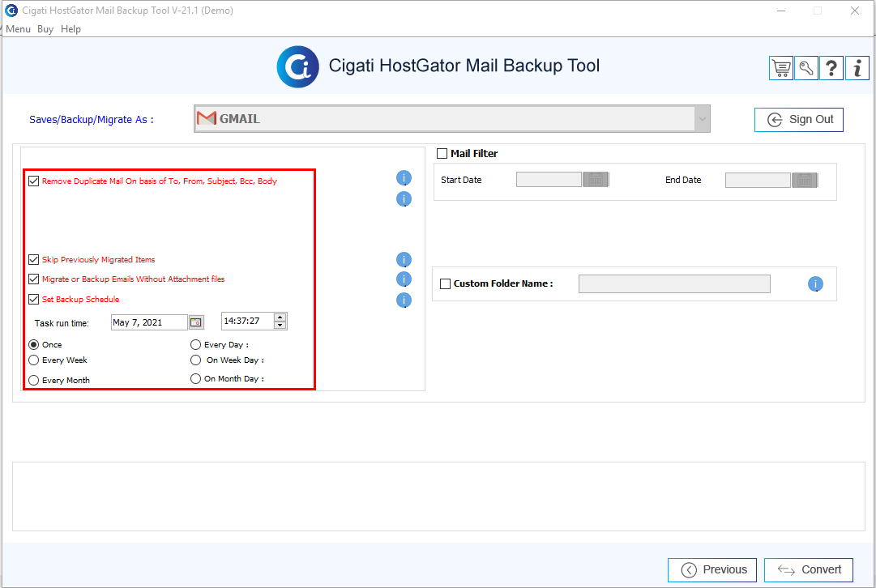Open the about info icon in header
Viewport: 876px width, 588px height.
(857, 69)
